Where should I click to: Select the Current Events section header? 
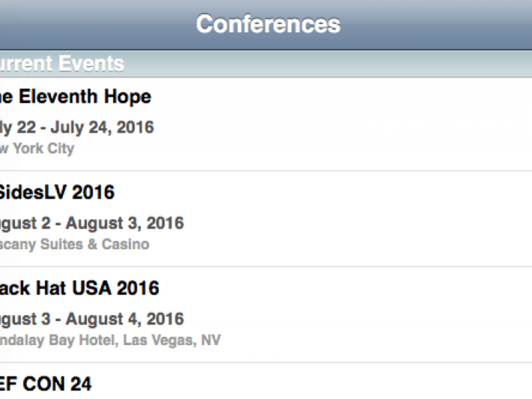click(62, 64)
